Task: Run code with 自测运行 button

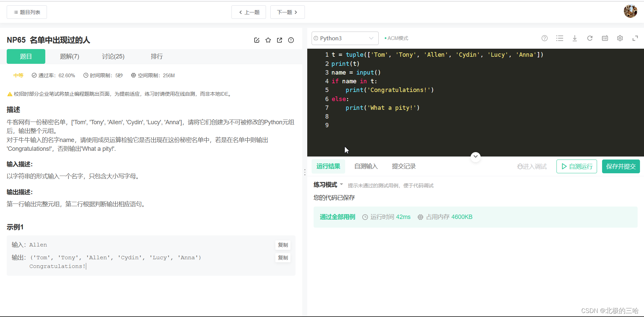Action: click(577, 167)
